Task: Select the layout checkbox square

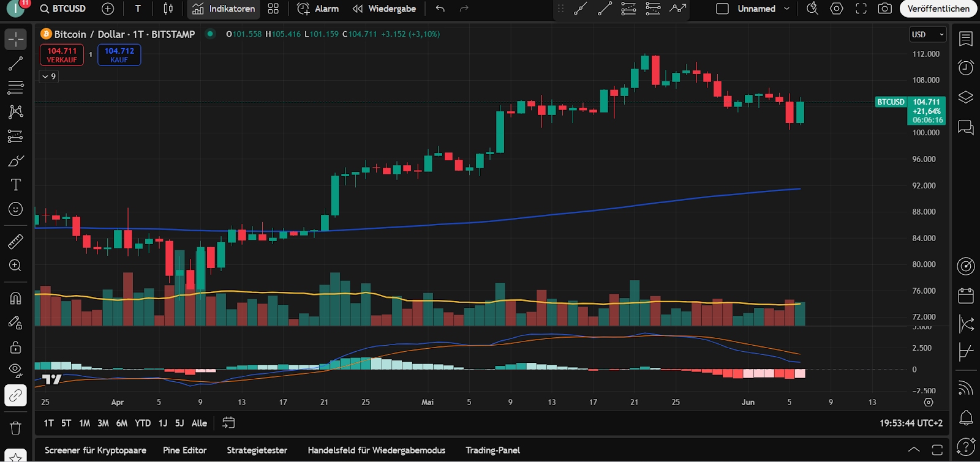Action: point(723,9)
